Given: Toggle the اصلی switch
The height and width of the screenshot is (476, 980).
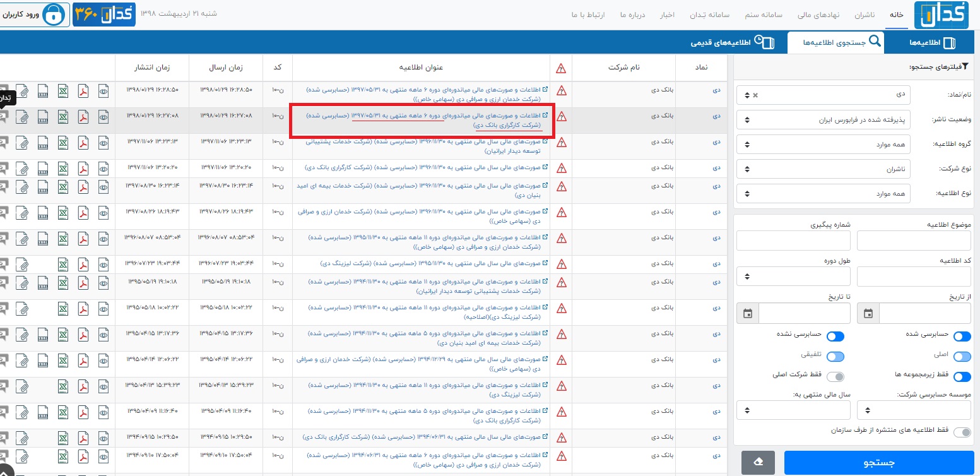Looking at the screenshot, I should coord(962,357).
